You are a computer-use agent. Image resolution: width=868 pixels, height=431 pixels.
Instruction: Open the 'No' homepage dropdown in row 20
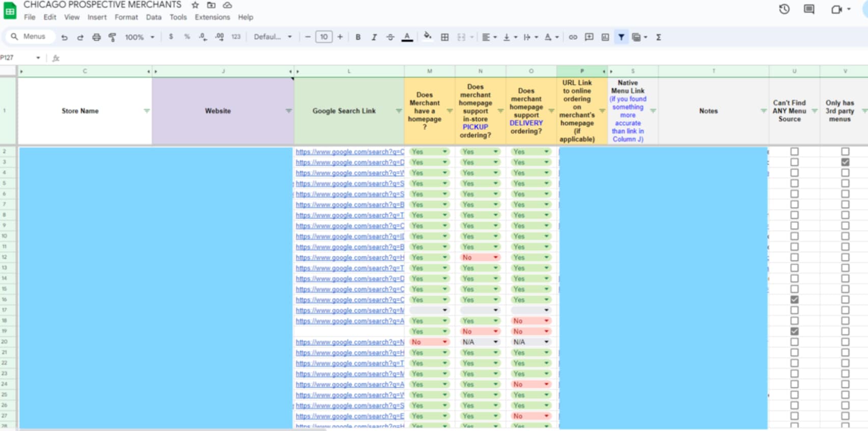pos(429,342)
